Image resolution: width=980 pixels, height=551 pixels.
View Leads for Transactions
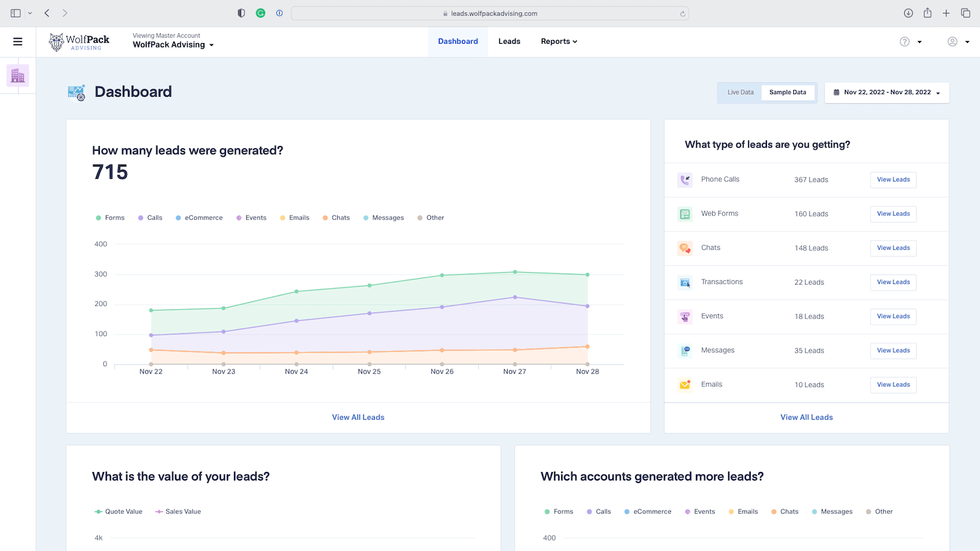(x=893, y=283)
